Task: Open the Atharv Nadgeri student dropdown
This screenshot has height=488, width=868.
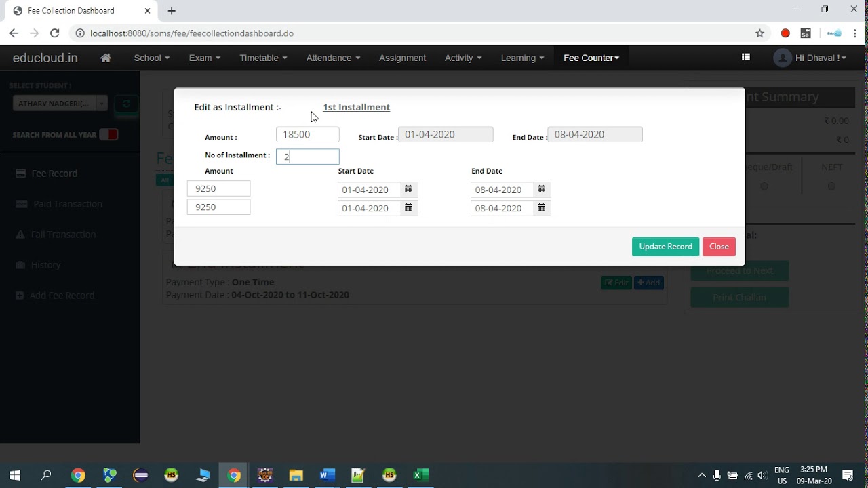Action: click(60, 103)
